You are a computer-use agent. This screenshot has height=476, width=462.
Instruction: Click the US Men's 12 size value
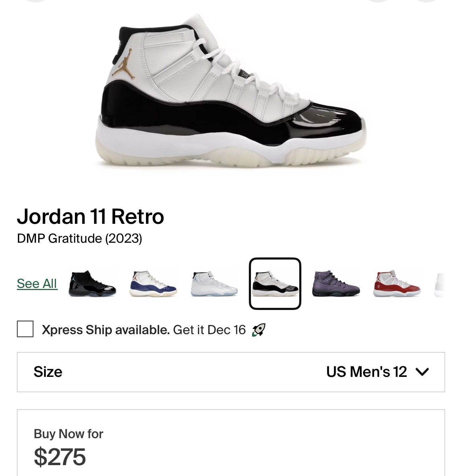366,372
